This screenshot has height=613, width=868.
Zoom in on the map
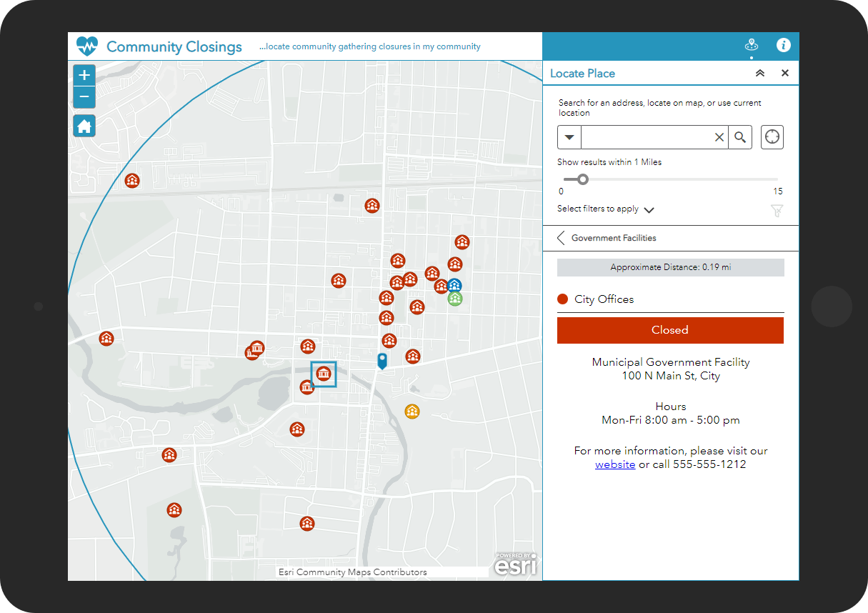pyautogui.click(x=84, y=75)
